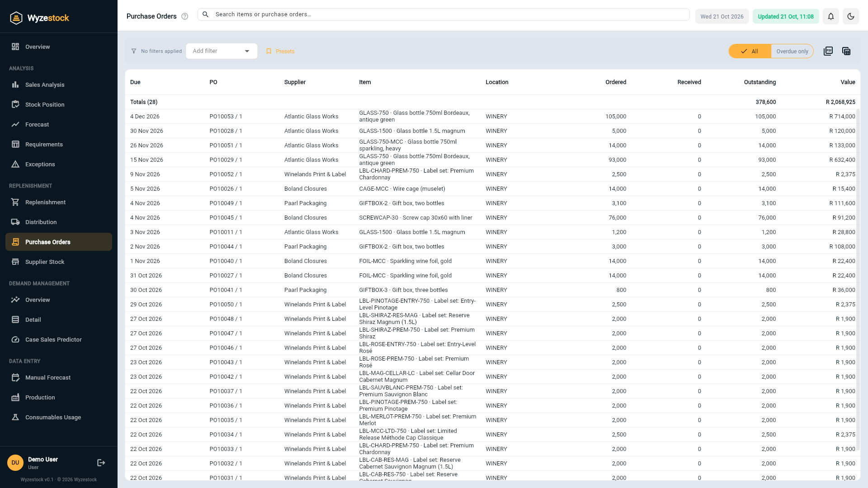Open Manual Forecast data entry

[x=59, y=377]
